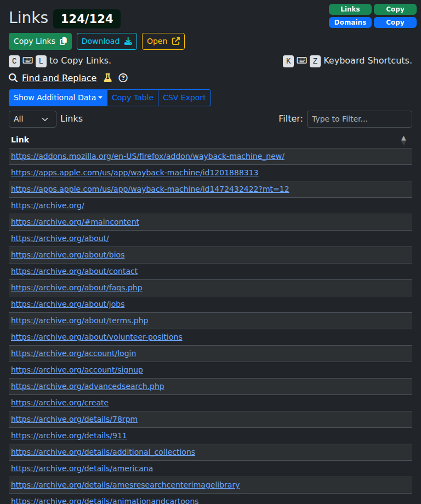Image resolution: width=421 pixels, height=504 pixels.
Task: Open the archive.org/about/contact link
Action: (74, 271)
